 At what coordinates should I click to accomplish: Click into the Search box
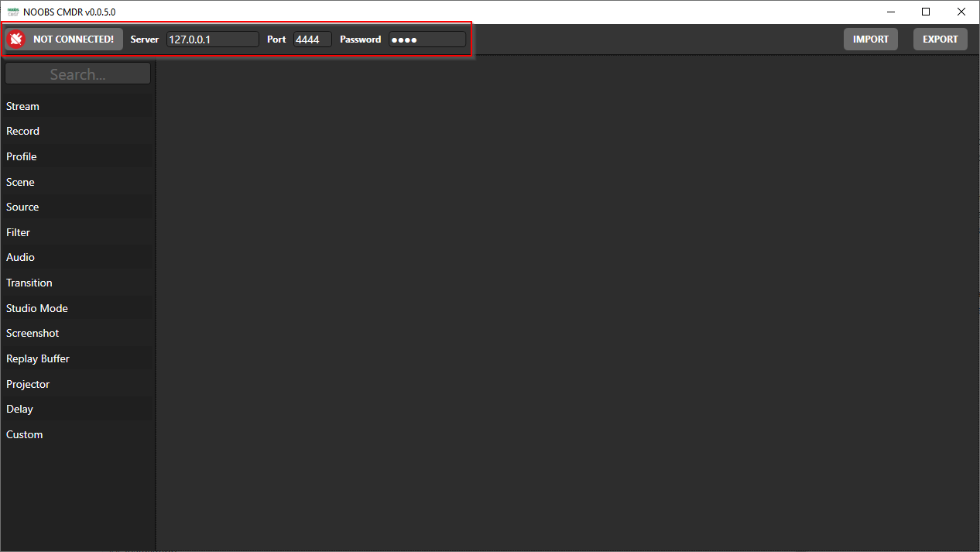coord(78,74)
